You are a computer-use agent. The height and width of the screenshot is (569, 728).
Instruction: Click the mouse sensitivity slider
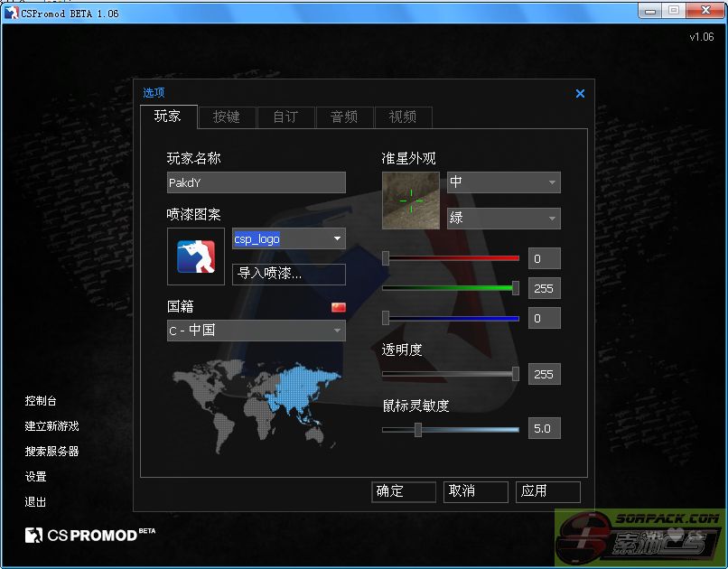pyautogui.click(x=451, y=429)
